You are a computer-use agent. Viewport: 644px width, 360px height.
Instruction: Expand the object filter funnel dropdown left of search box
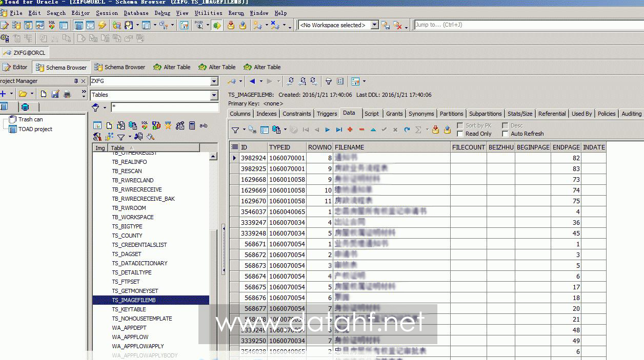105,108
